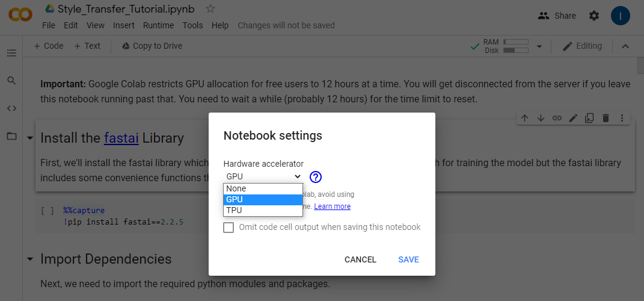Star the Style_Transfer_Tutorial notebook

coord(210,8)
